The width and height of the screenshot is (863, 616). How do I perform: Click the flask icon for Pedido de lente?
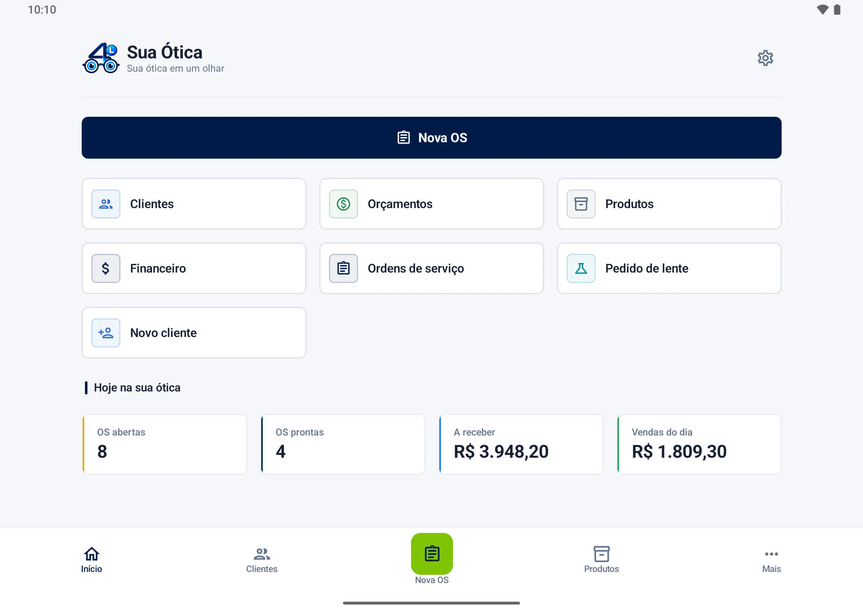581,268
